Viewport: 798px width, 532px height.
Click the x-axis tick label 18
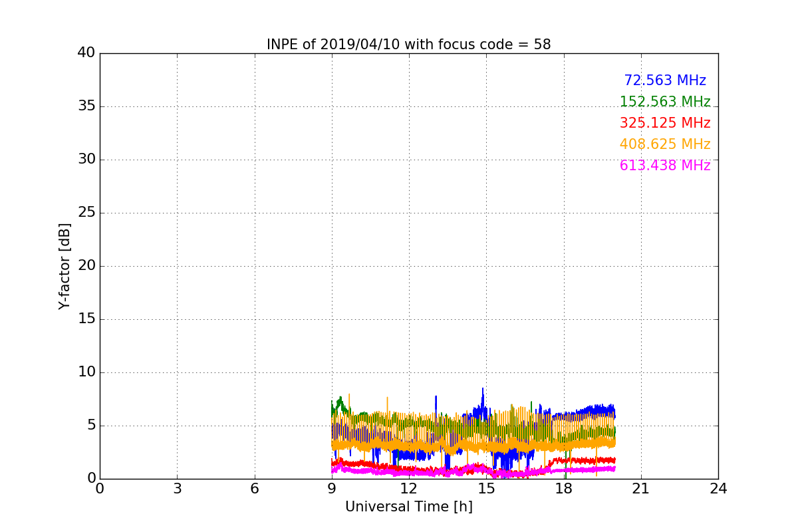pyautogui.click(x=564, y=488)
